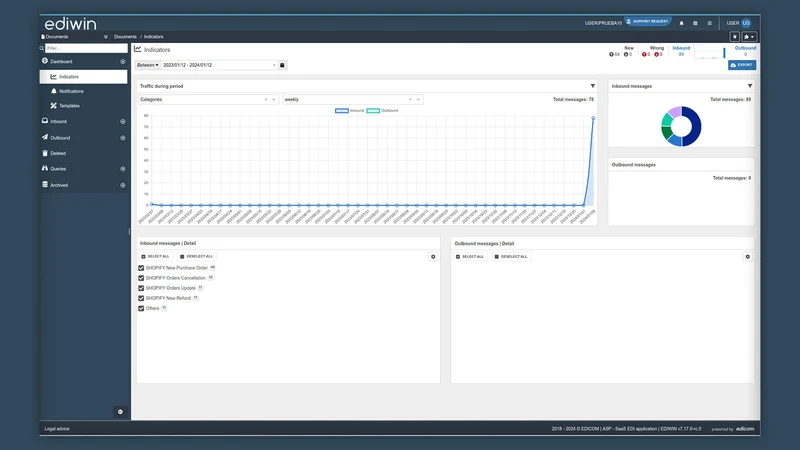The image size is (800, 450).
Task: Click SELECT ALL in Outbound messages detail
Action: [x=469, y=257]
